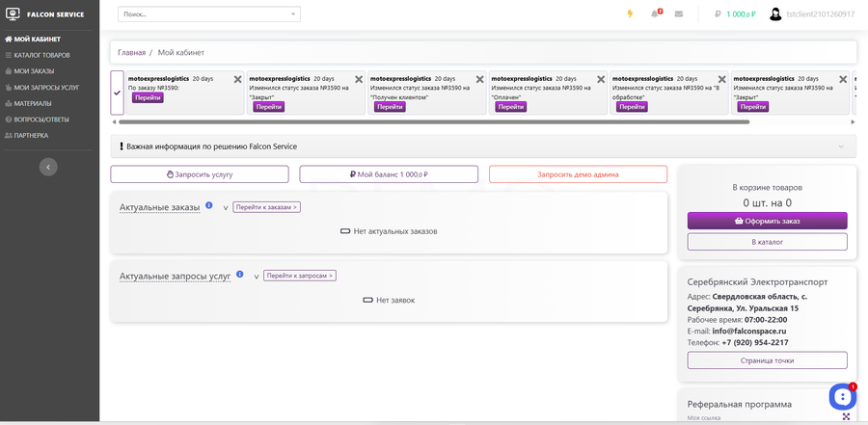Click the lightning bolt icon in header
Image resolution: width=868 pixels, height=425 pixels.
click(x=631, y=14)
